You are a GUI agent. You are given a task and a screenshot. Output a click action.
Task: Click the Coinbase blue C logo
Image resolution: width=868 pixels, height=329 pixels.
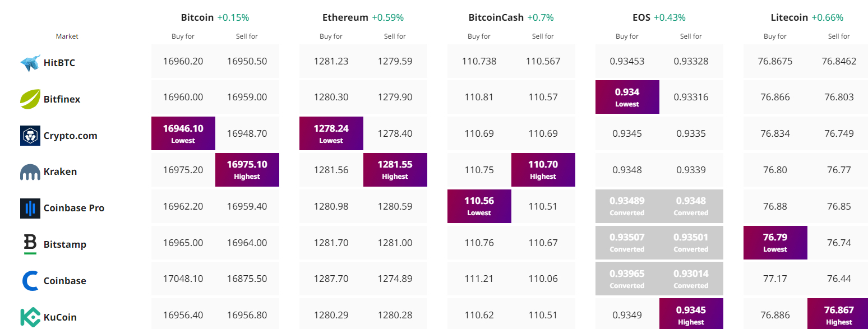(x=30, y=281)
